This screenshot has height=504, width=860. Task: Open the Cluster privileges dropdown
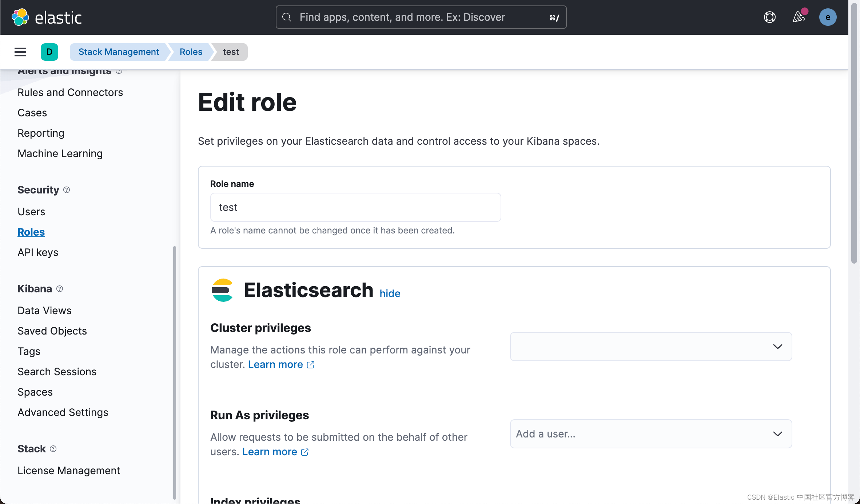click(x=651, y=347)
